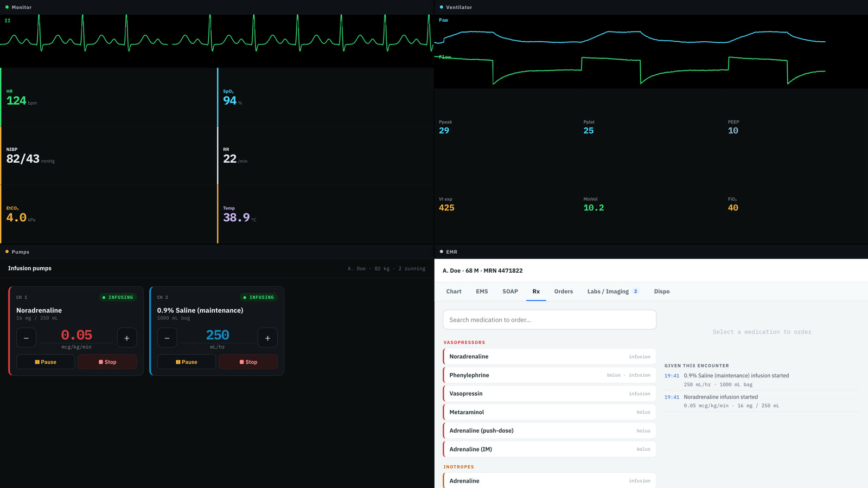Choose Vasopressin infusion entry
The width and height of the screenshot is (868, 488).
point(550,394)
